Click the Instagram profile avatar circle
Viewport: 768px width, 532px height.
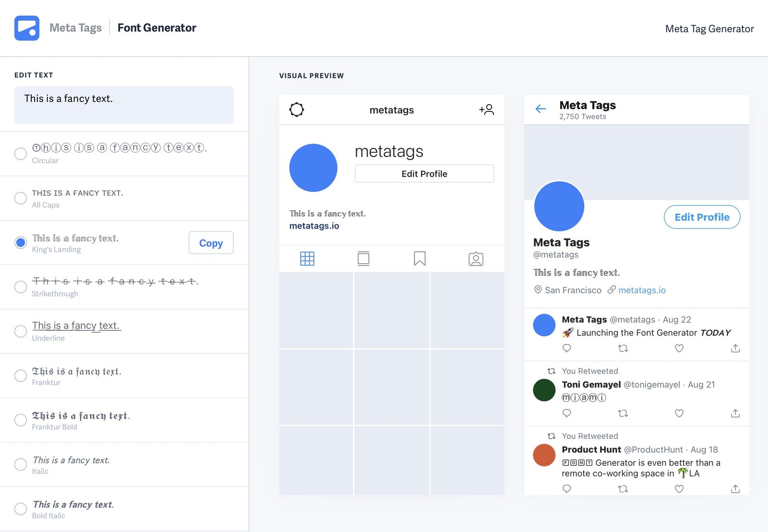click(313, 168)
